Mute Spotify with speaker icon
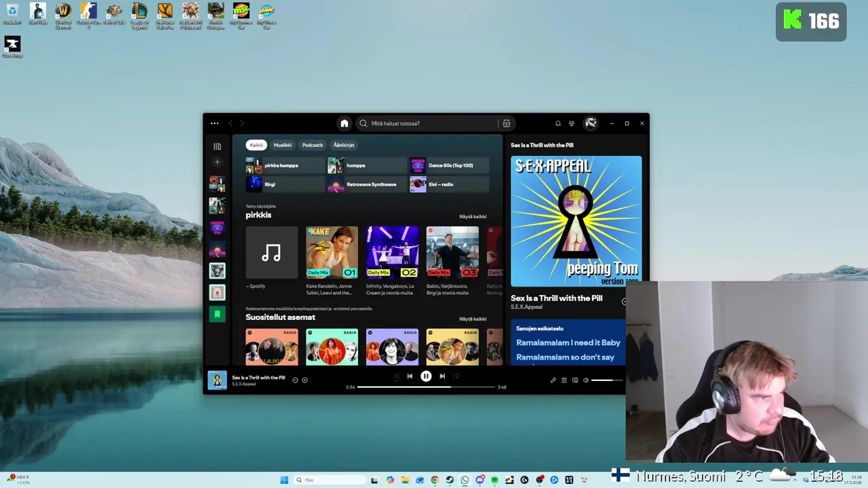This screenshot has height=488, width=868. pyautogui.click(x=586, y=380)
